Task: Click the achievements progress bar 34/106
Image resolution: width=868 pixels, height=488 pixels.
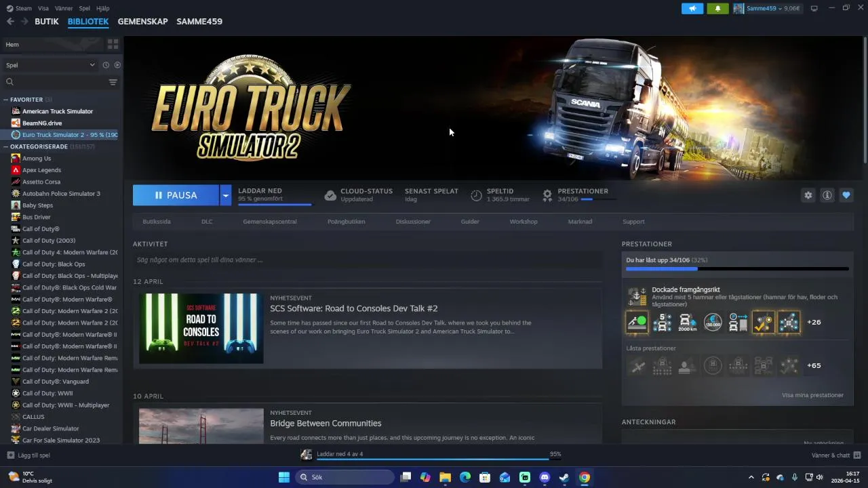Action: pos(737,269)
